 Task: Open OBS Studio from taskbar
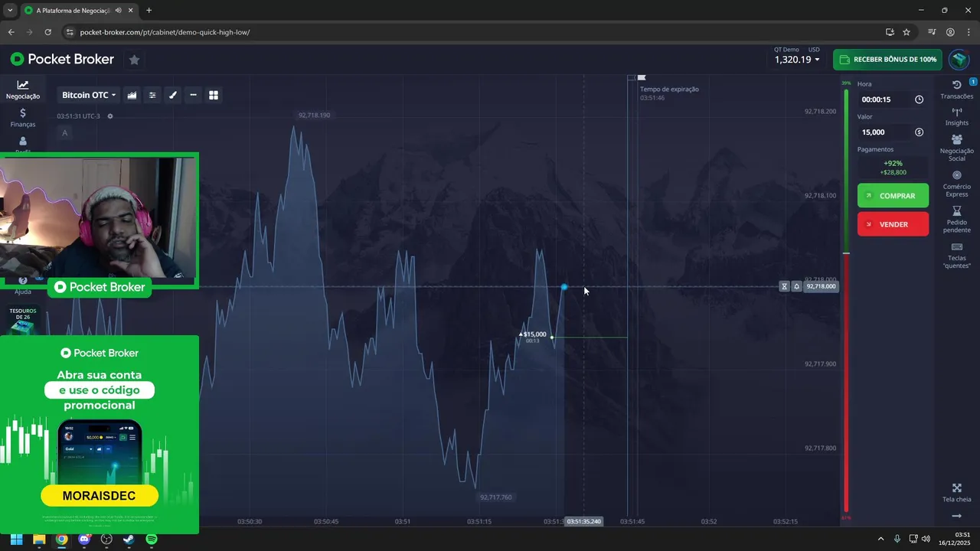coord(106,539)
